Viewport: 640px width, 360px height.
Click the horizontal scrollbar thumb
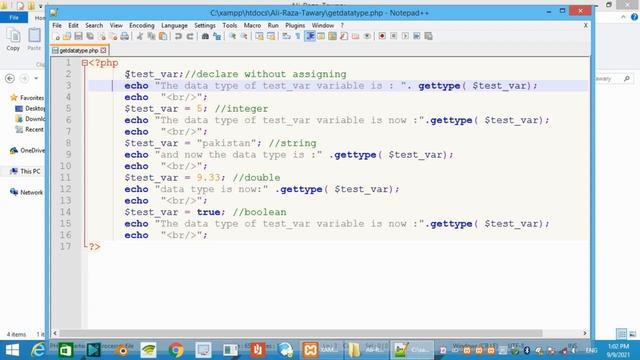click(301, 333)
